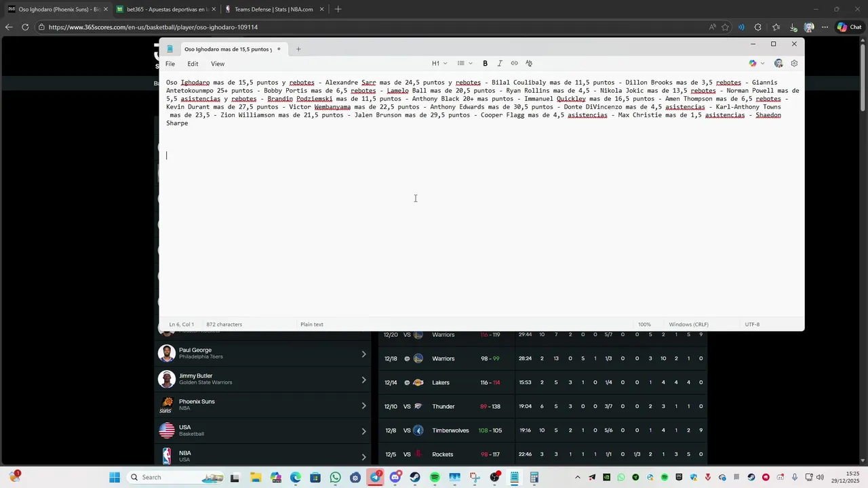868x488 pixels.
Task: Open the list style dropdown in Notepad
Action: pyautogui.click(x=465, y=63)
